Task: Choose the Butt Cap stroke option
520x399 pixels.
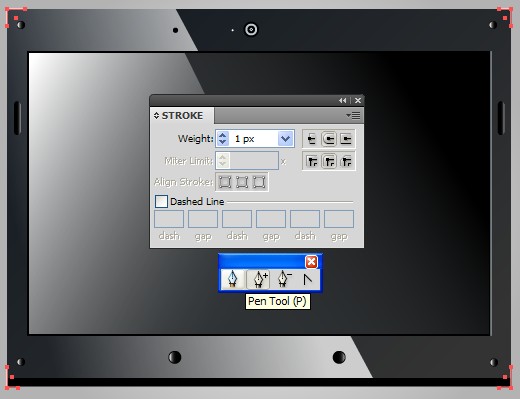Action: (x=311, y=139)
